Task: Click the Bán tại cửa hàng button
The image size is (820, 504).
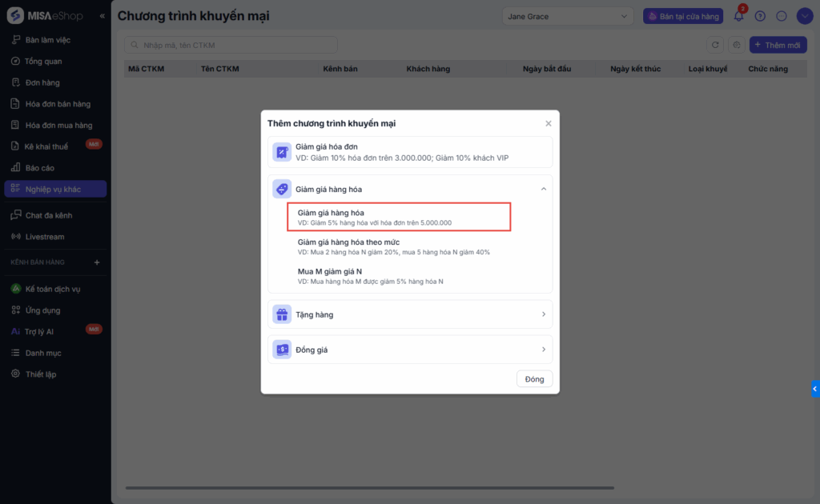Action: pos(683,16)
